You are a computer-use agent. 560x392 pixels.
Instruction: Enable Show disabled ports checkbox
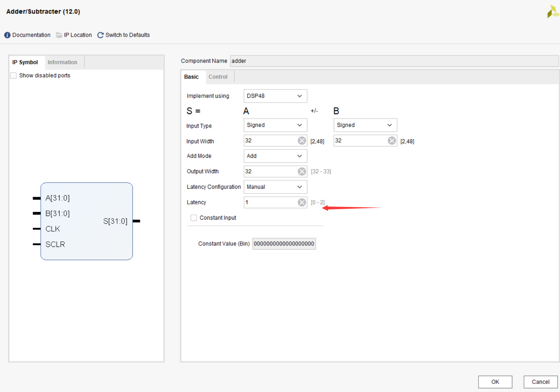tap(13, 76)
